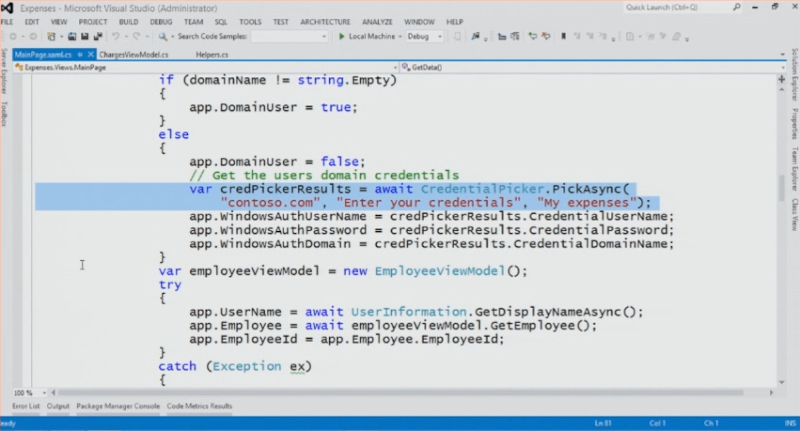Click the vertical scrollbar thumb in editor
Image resolution: width=800 pixels, height=431 pixels.
coord(781,188)
